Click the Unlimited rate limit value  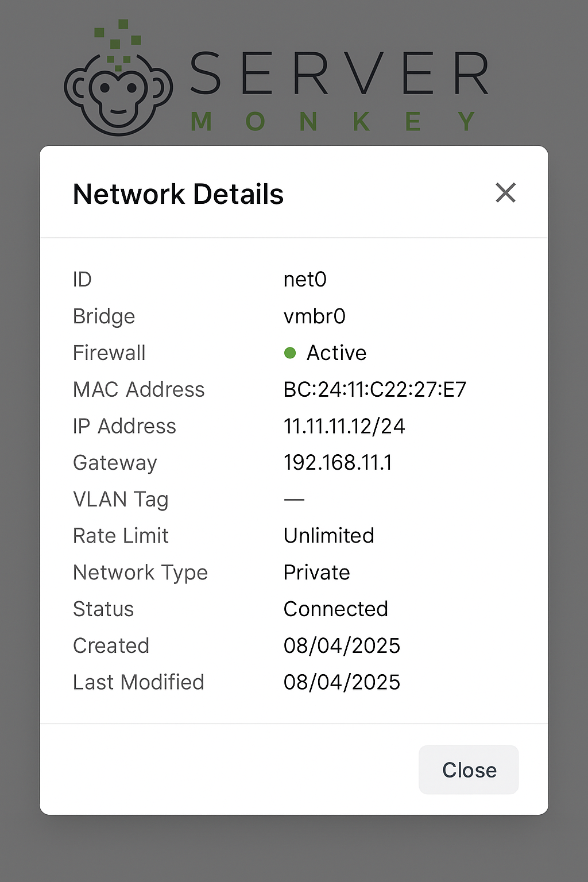click(329, 536)
